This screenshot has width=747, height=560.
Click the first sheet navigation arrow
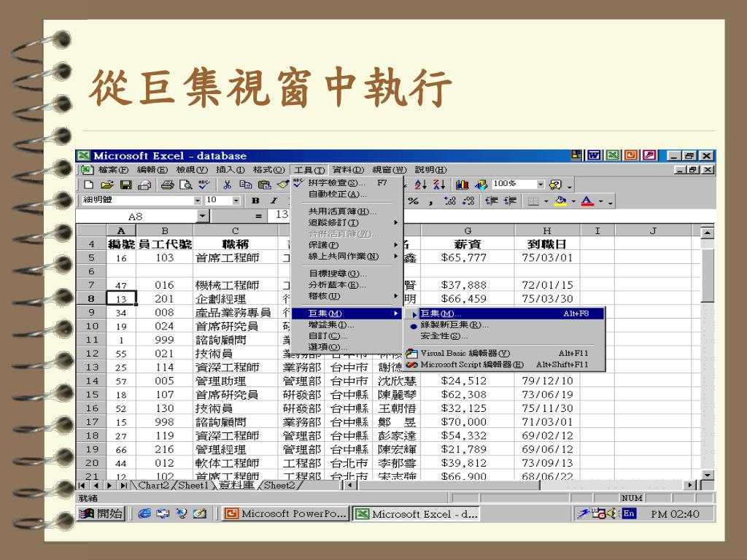pyautogui.click(x=82, y=485)
